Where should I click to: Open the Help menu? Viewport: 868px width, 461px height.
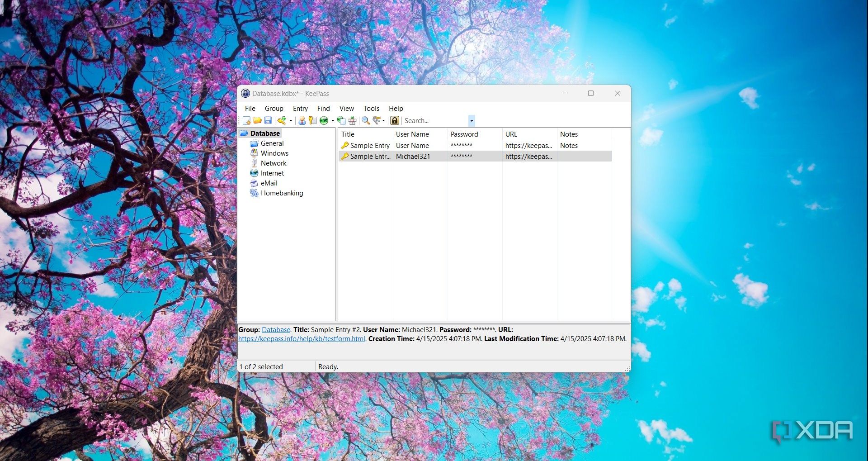(396, 109)
